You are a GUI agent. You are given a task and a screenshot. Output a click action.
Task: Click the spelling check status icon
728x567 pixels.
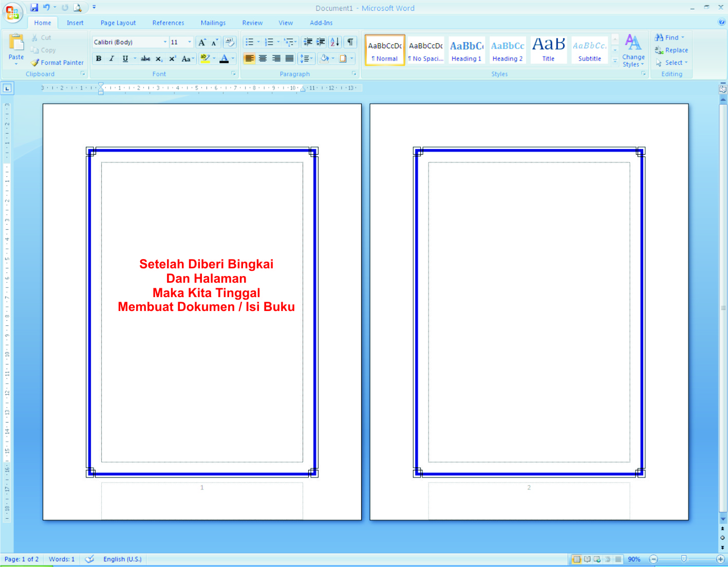[x=89, y=559]
